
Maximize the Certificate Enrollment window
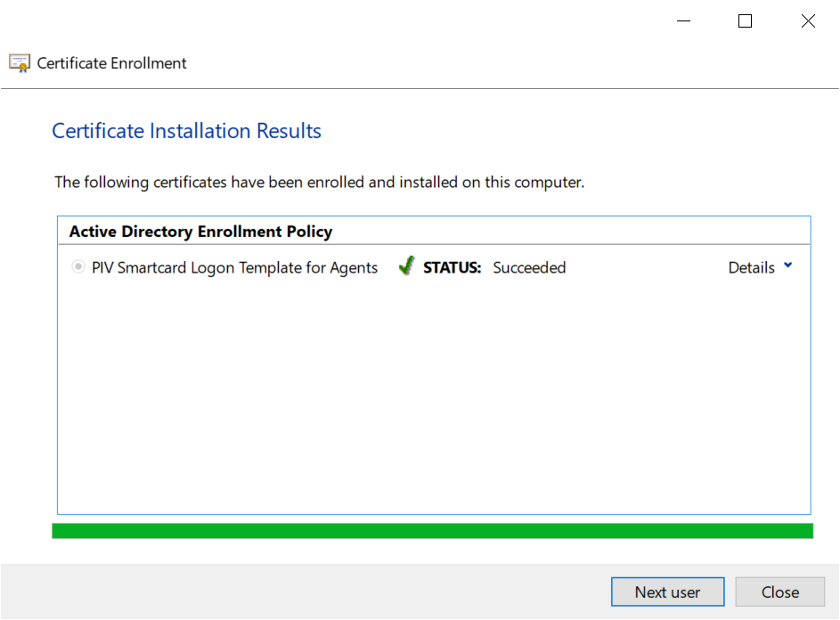coord(746,21)
